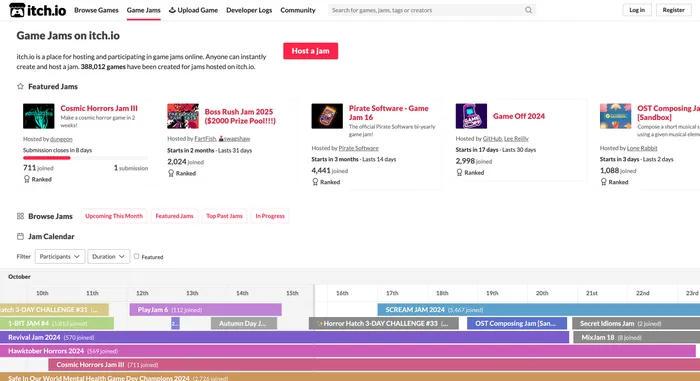Open Developer Logs in navigation
Viewport: 700px width, 381px height.
point(249,10)
